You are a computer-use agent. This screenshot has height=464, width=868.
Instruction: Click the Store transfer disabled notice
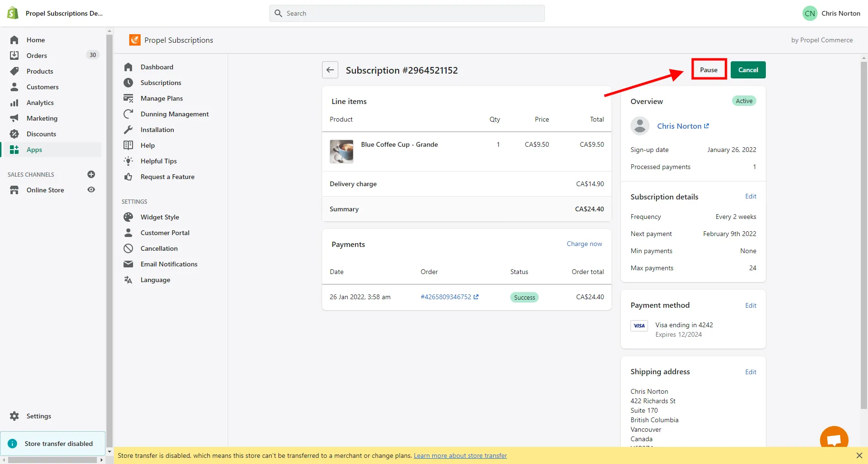pyautogui.click(x=53, y=444)
